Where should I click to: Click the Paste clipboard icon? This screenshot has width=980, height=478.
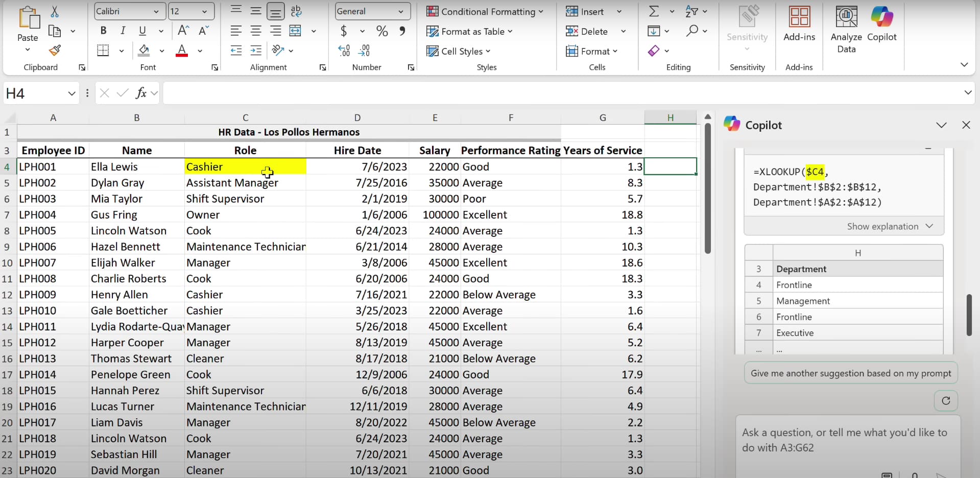click(x=28, y=18)
